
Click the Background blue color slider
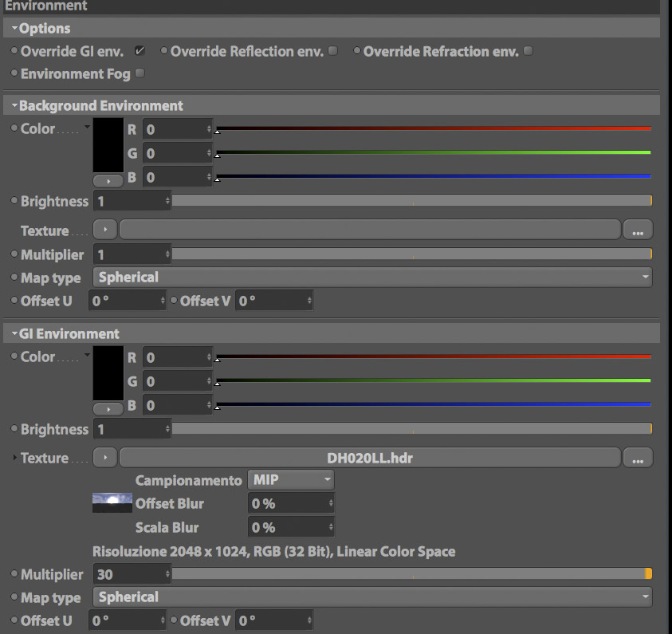(x=434, y=176)
